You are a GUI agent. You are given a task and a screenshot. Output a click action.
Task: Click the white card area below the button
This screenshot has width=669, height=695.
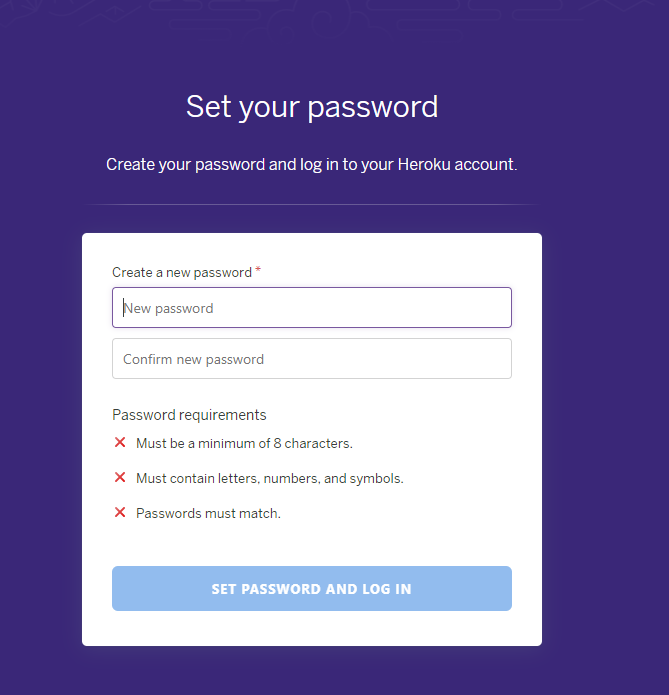[311, 628]
